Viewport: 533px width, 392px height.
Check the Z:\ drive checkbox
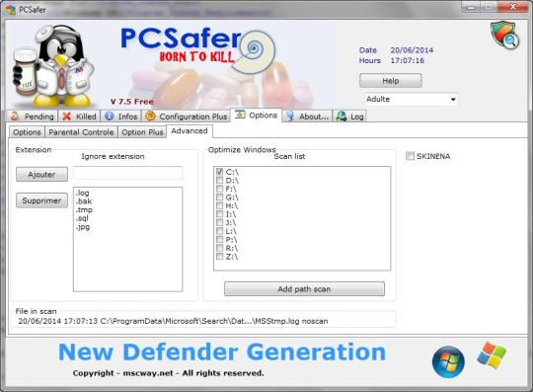219,257
